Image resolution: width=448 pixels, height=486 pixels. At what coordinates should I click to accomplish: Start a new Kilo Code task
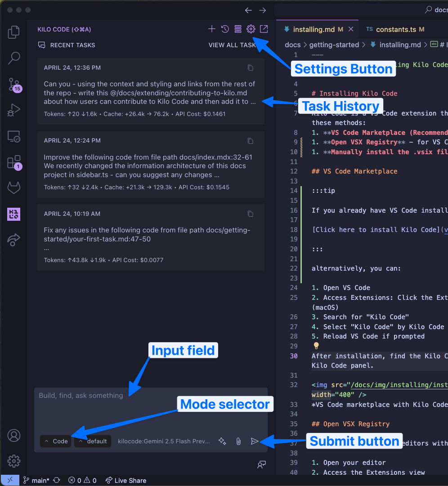[211, 28]
